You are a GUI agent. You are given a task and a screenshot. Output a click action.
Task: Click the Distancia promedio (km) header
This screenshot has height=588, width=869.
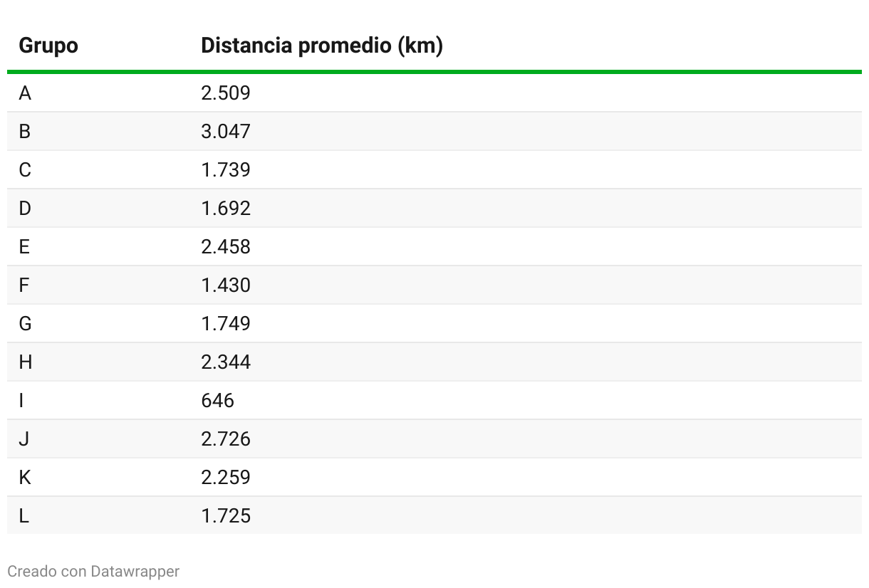point(322,46)
